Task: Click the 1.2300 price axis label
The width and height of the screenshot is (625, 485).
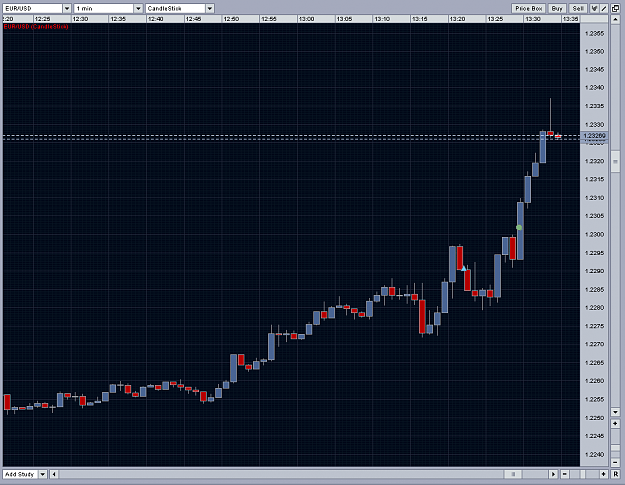Action: [594, 234]
